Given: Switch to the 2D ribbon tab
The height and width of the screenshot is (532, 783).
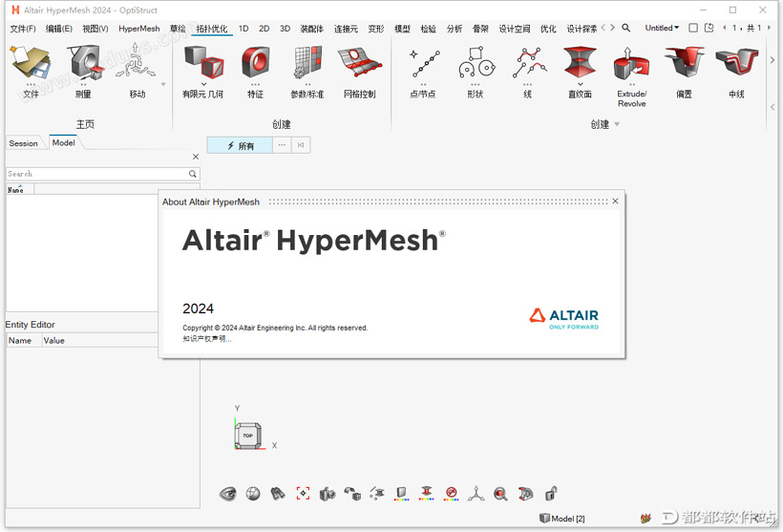Looking at the screenshot, I should tap(265, 29).
